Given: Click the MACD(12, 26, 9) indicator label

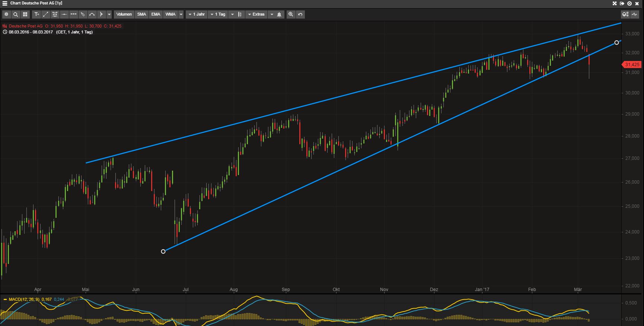Looking at the screenshot, I should (x=24, y=299).
